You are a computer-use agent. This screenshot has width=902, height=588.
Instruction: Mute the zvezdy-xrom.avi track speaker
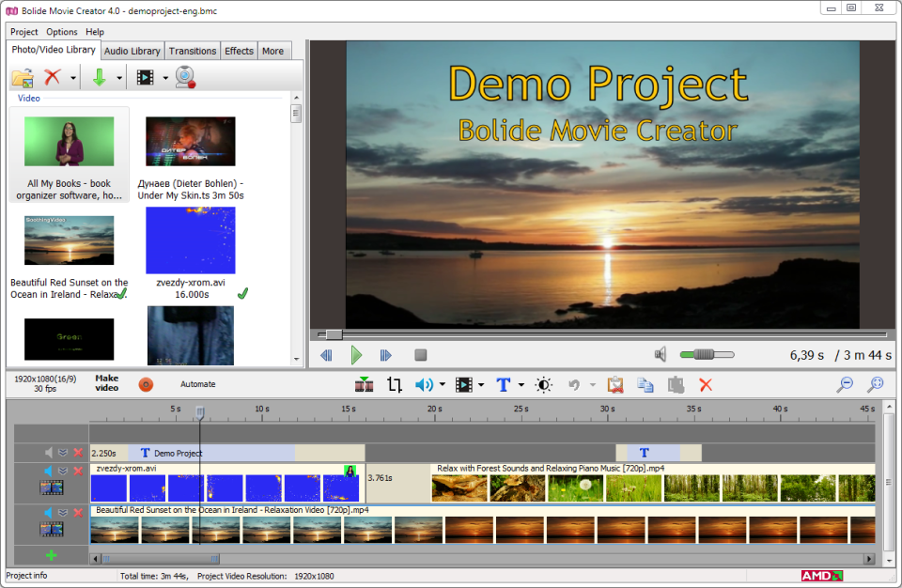[48, 472]
